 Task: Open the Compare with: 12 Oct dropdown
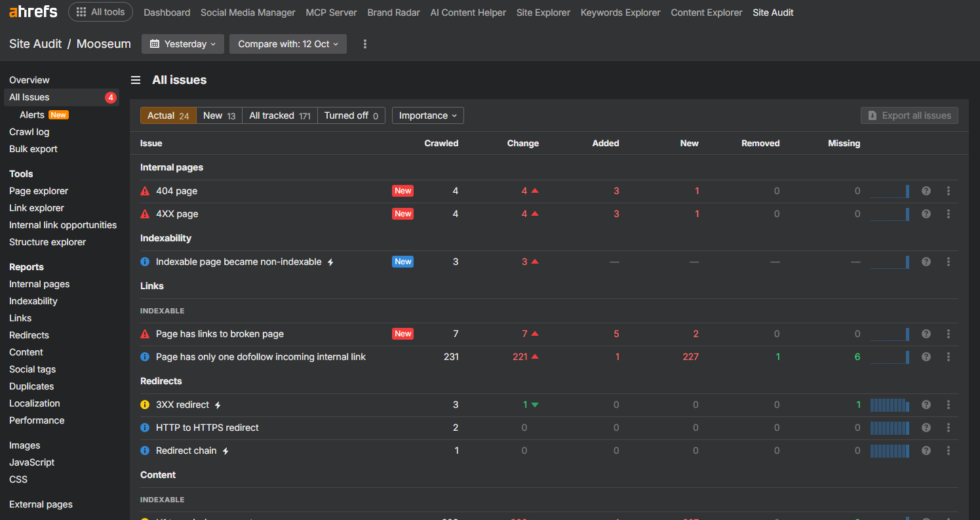(287, 43)
